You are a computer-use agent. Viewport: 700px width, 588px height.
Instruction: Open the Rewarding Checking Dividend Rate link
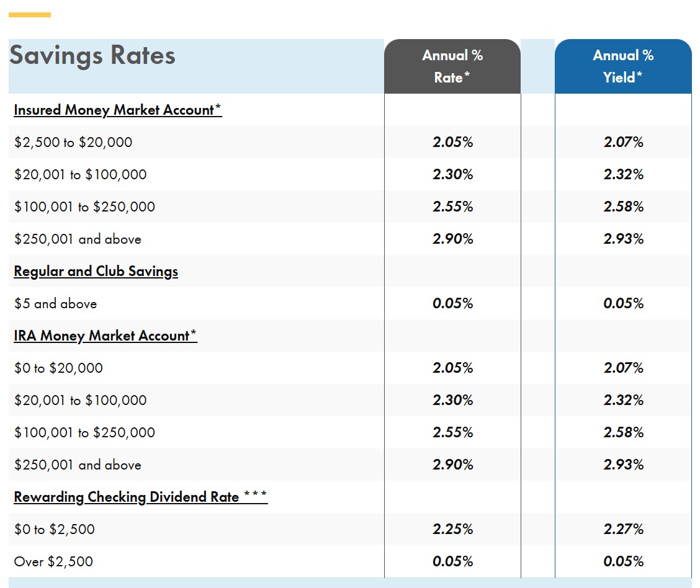click(x=141, y=497)
